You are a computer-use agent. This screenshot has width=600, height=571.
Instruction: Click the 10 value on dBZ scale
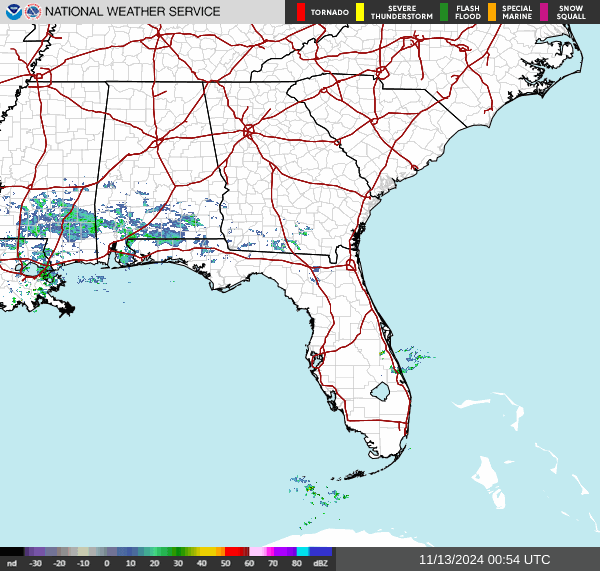(x=130, y=563)
